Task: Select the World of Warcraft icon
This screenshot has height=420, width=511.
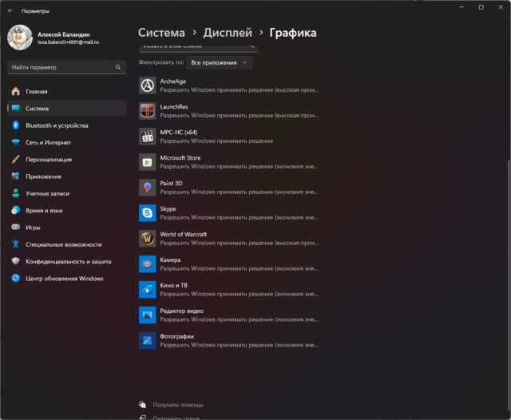Action: point(147,239)
